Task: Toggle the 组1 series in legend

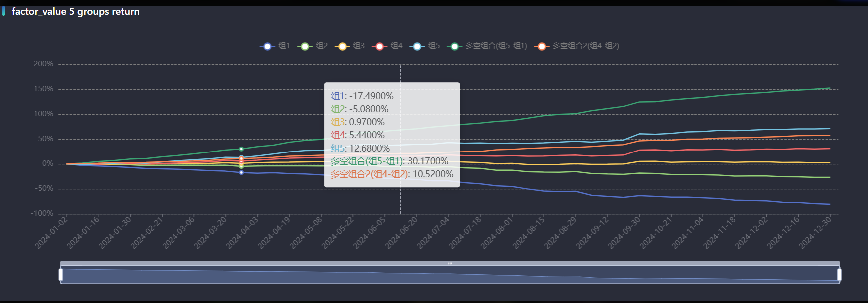Action: (x=275, y=46)
